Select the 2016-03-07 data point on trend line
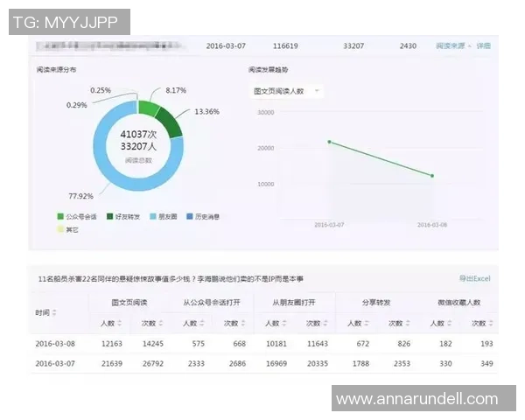 [x=330, y=142]
